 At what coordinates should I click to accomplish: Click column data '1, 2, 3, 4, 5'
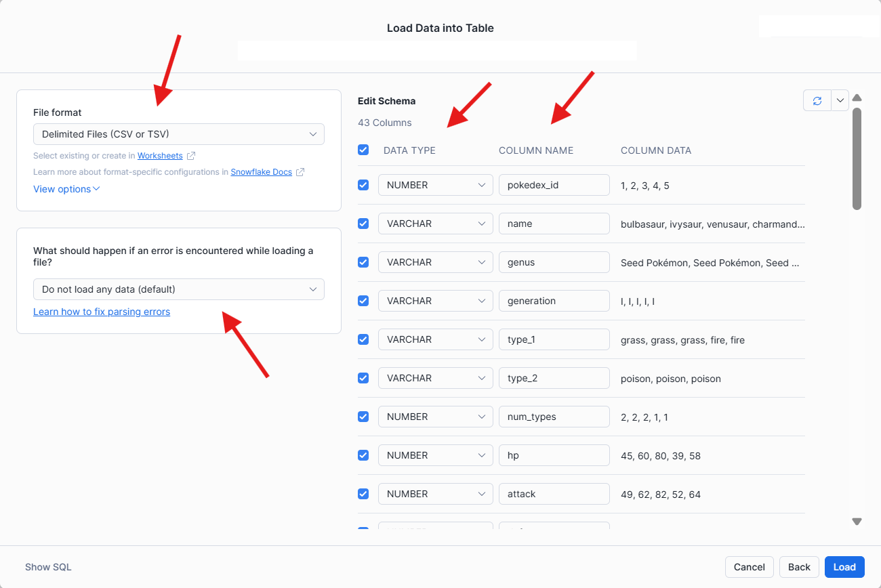[645, 185]
